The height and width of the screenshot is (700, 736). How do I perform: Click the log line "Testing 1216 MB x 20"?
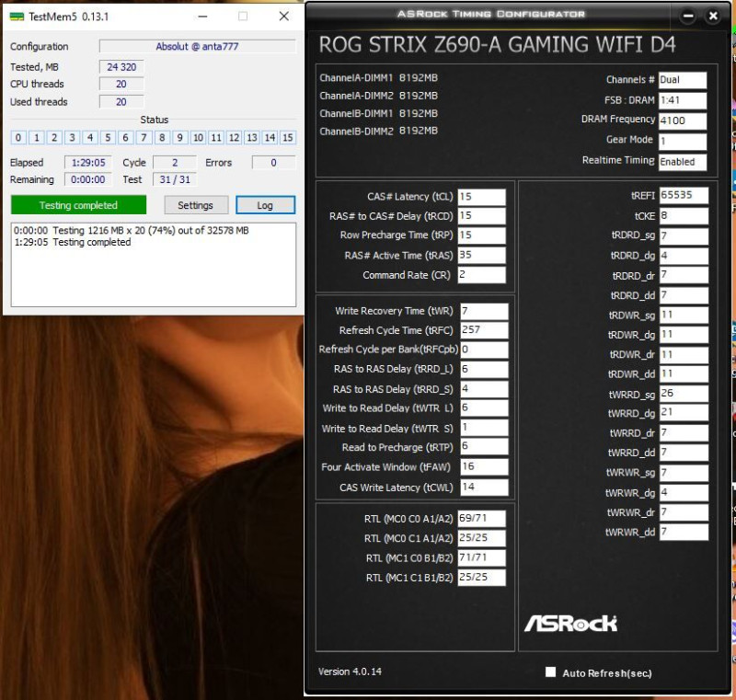pyautogui.click(x=132, y=230)
